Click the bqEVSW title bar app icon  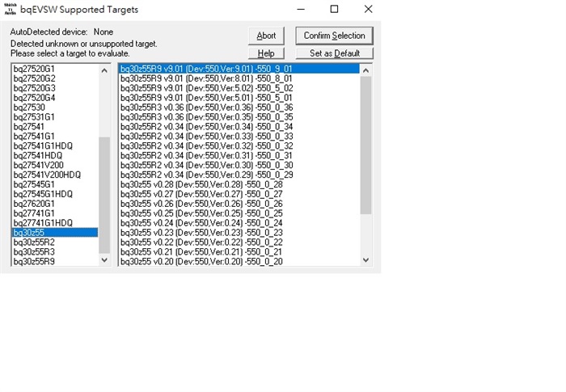pyautogui.click(x=10, y=9)
